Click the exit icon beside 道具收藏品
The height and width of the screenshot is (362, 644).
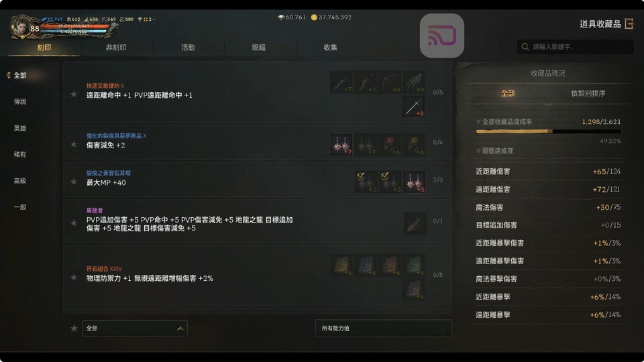629,24
